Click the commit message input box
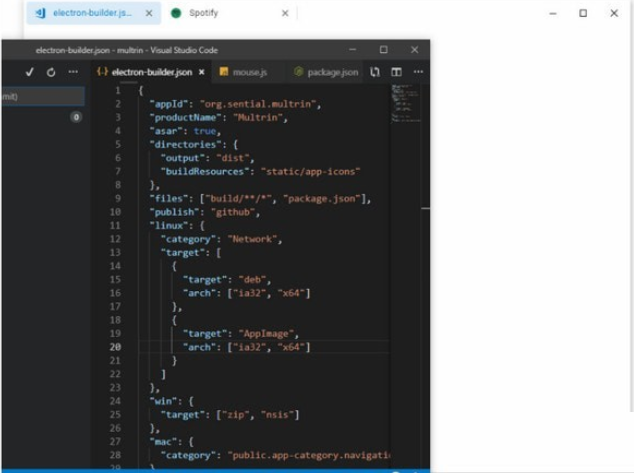 click(x=43, y=96)
